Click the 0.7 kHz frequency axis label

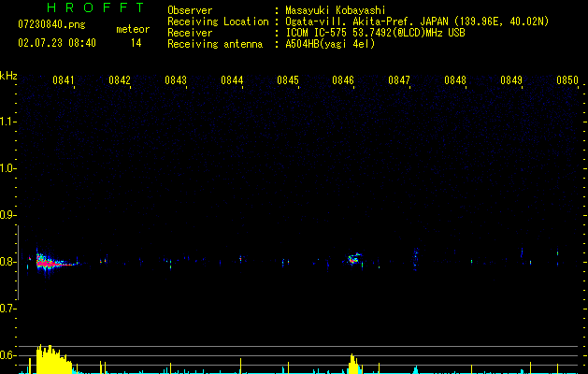pos(7,309)
